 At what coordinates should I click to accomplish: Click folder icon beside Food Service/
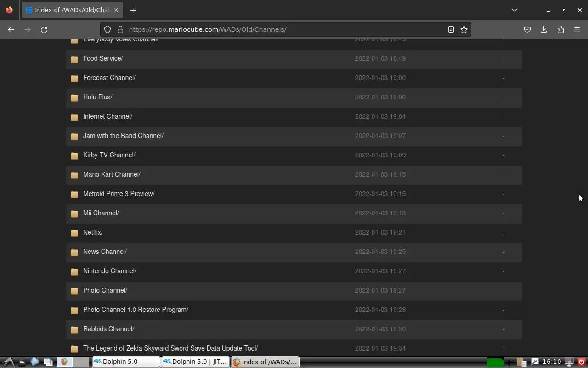74,59
